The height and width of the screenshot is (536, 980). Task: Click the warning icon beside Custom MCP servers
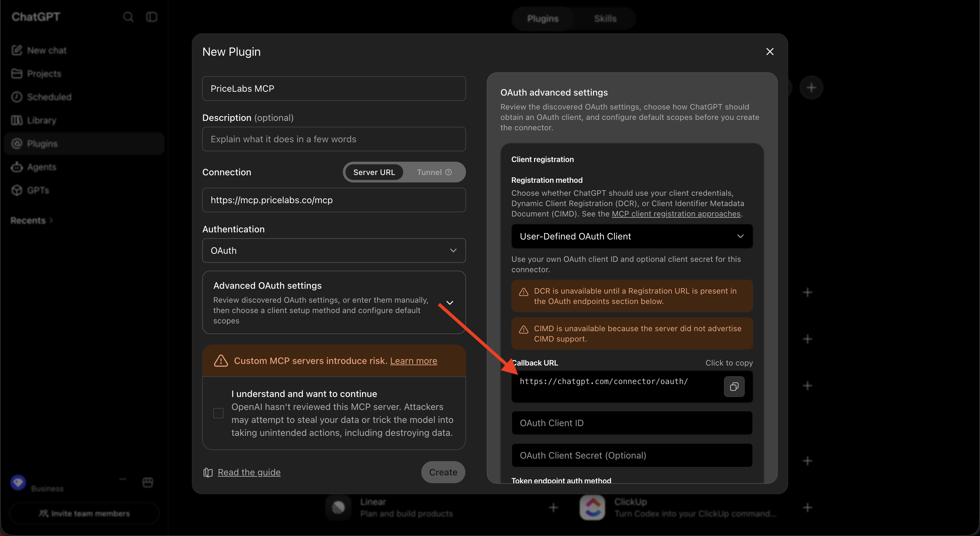click(x=221, y=361)
